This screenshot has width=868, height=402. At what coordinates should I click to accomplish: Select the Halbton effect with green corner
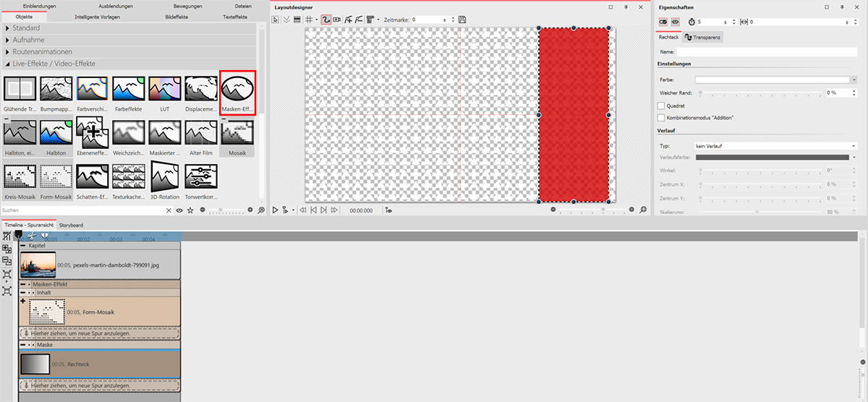pyautogui.click(x=56, y=133)
